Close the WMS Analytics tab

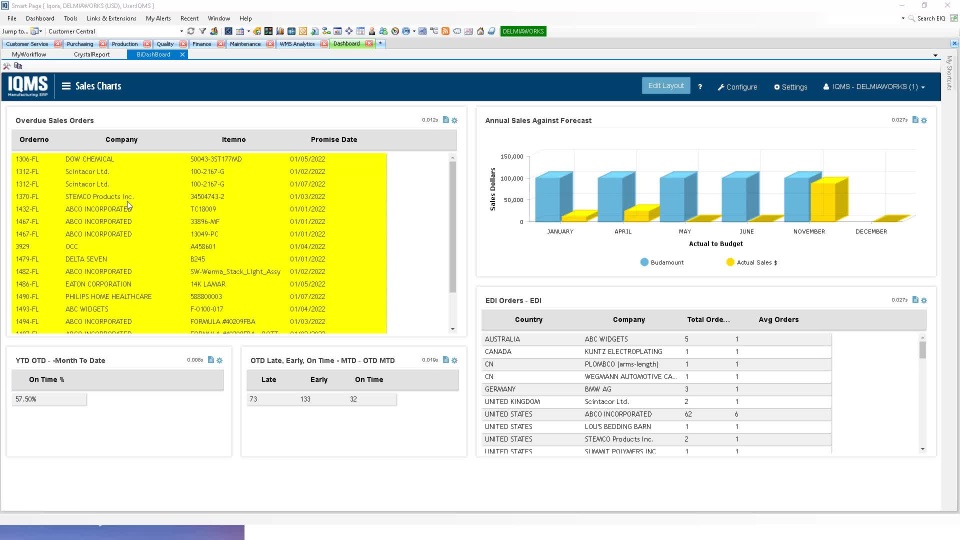click(x=324, y=44)
